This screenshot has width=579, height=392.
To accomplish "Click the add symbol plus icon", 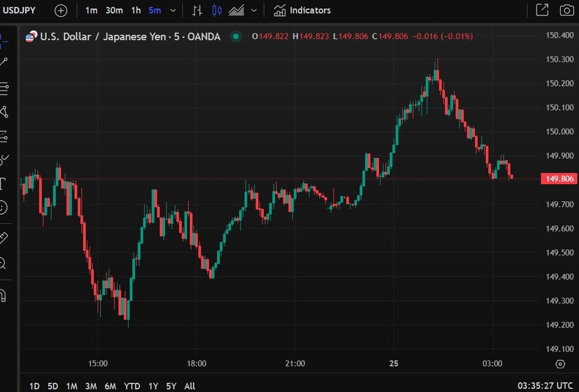I will point(61,11).
